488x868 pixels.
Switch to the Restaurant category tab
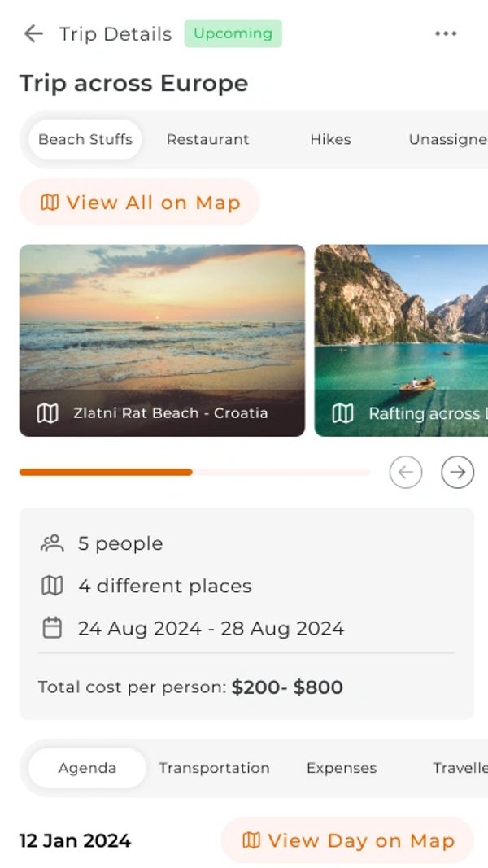coord(207,139)
